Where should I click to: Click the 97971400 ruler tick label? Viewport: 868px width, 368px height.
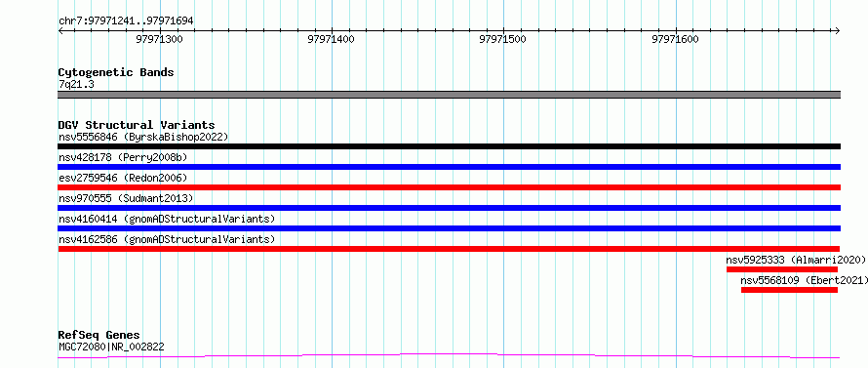[x=331, y=40]
